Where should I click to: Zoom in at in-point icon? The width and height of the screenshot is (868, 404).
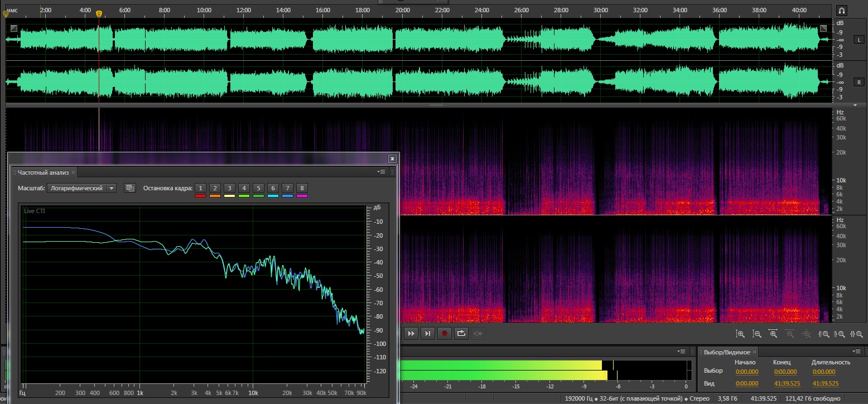coord(823,334)
